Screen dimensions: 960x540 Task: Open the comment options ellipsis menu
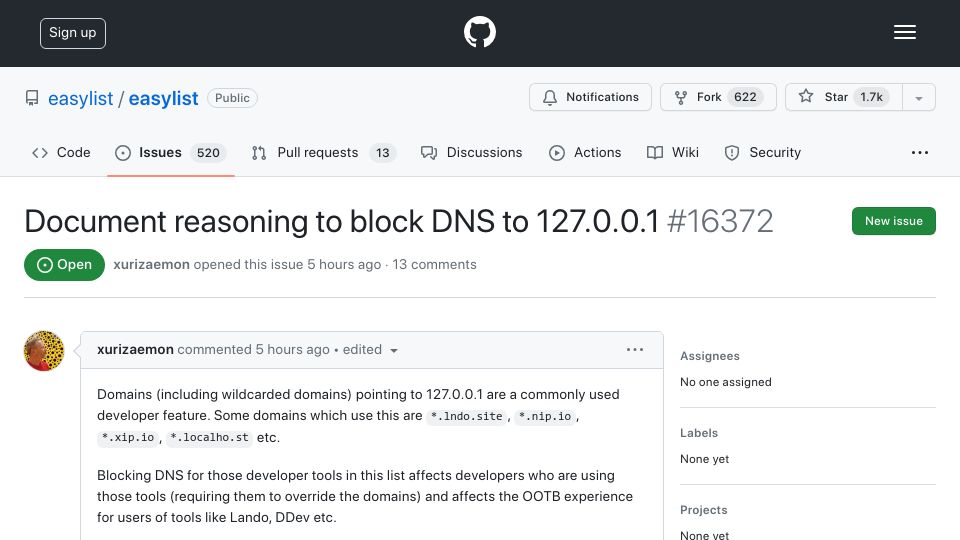[x=635, y=350]
